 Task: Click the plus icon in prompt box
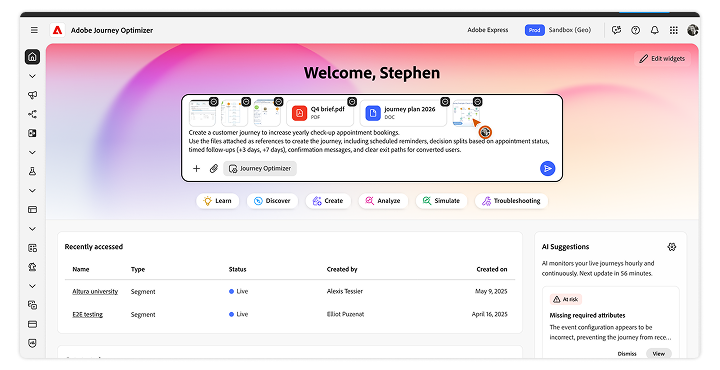pyautogui.click(x=196, y=168)
